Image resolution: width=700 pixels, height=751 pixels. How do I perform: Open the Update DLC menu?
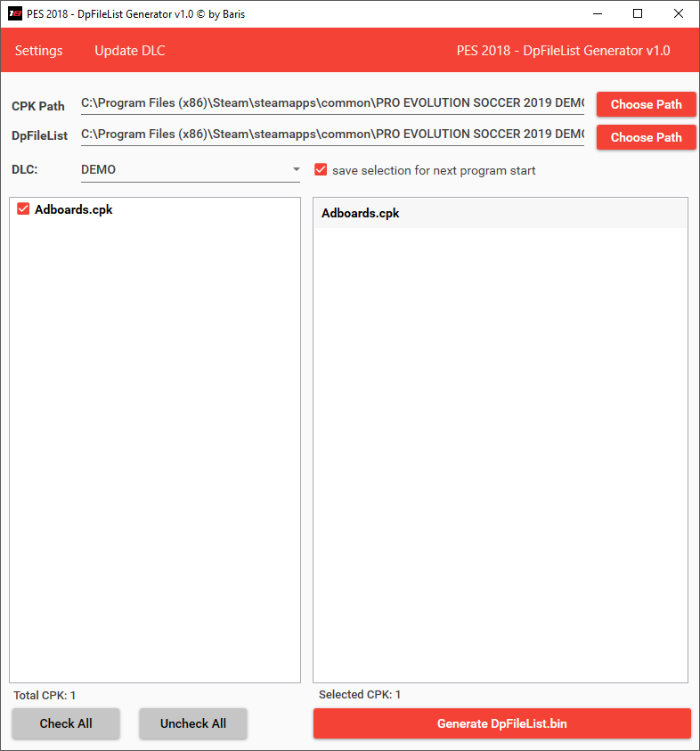tap(130, 50)
